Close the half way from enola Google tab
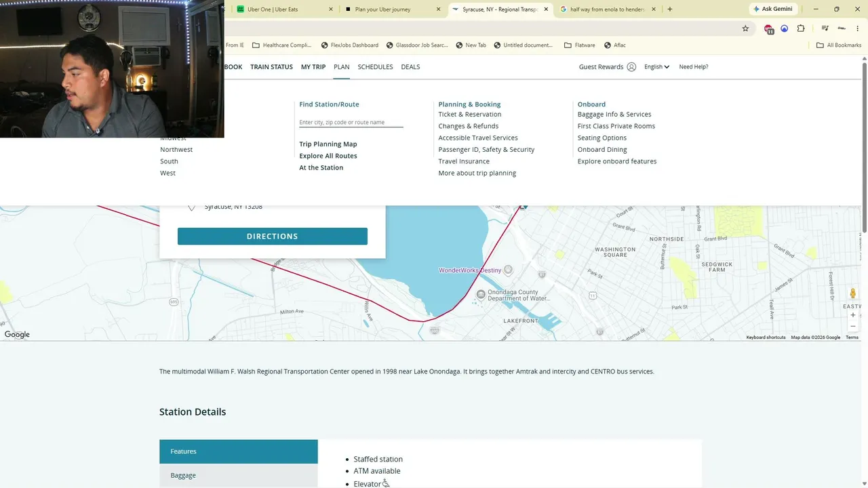 click(654, 9)
